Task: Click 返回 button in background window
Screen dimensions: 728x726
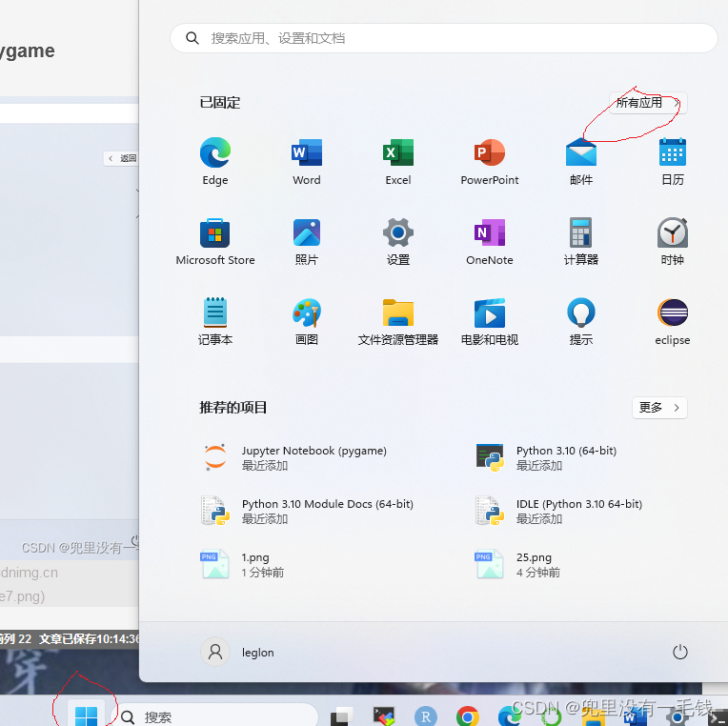Action: [x=121, y=158]
